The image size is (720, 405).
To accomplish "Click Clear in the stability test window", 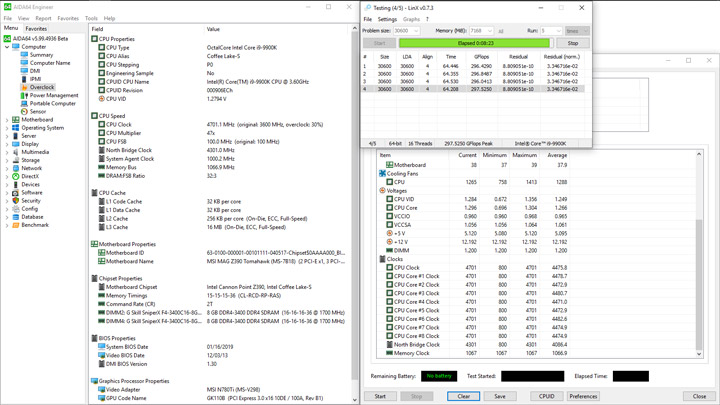I will point(463,396).
